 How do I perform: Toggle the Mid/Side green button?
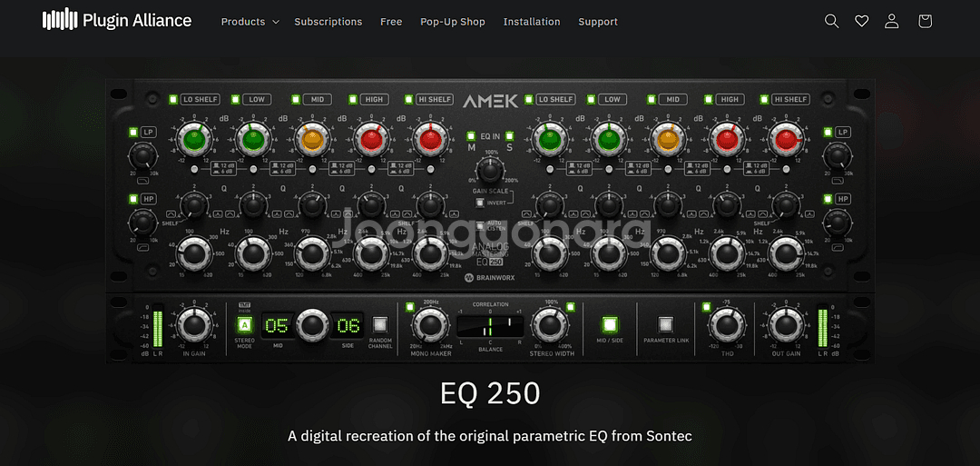pos(610,324)
